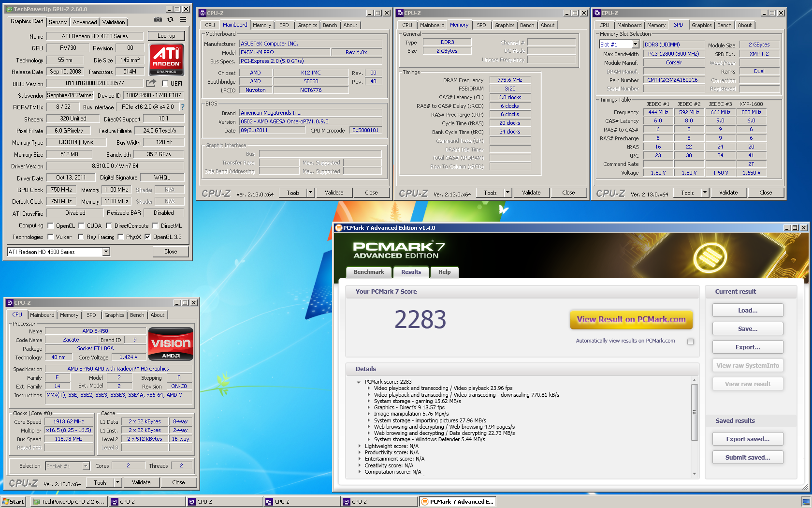This screenshot has height=508, width=812.
Task: Enable automatically view results on PCMark.com
Action: (690, 342)
